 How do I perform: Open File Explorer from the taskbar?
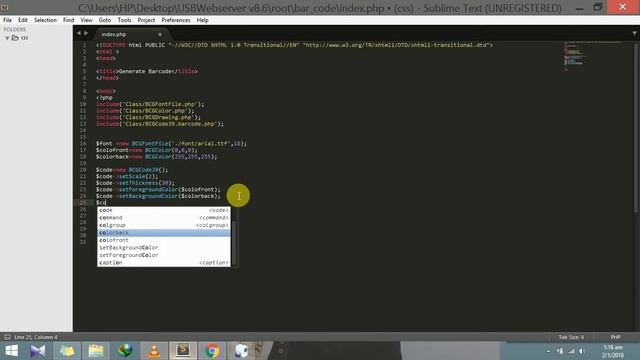click(x=96, y=351)
